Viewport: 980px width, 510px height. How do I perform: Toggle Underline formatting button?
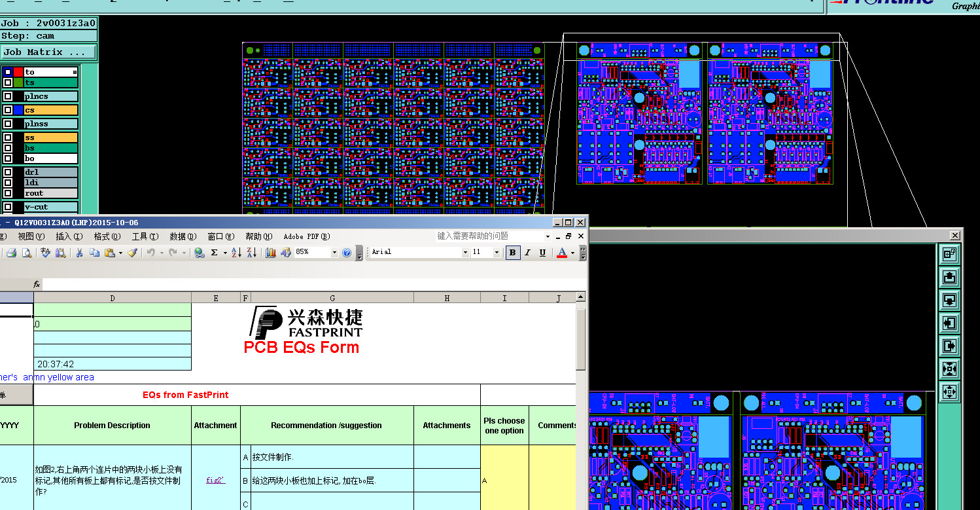(x=542, y=253)
